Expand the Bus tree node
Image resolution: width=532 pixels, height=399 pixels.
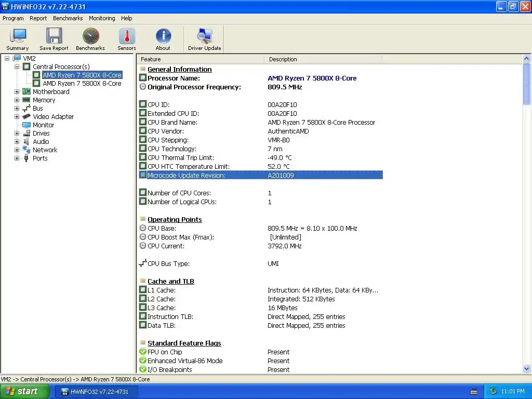[17, 108]
